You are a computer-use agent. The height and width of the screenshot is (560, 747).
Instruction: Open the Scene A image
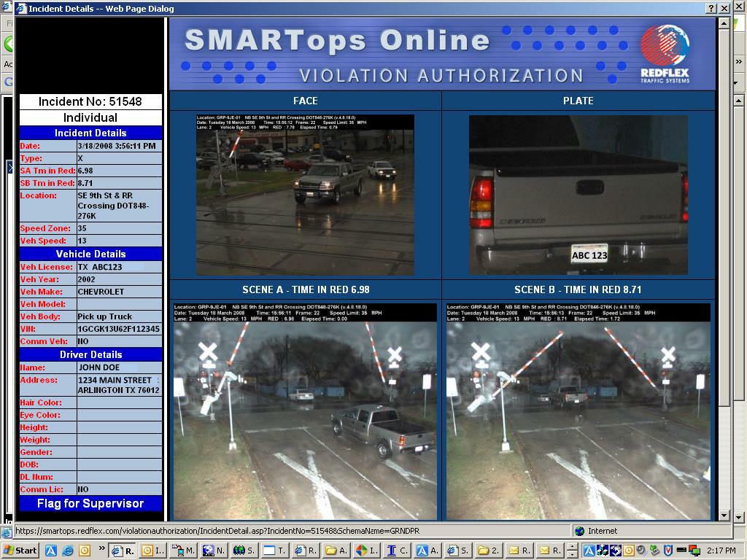coord(305,412)
